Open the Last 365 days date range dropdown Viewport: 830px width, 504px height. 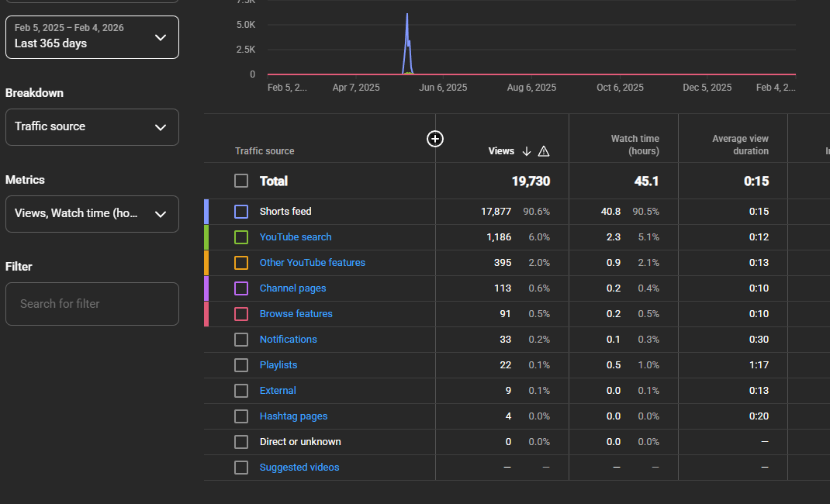(92, 37)
